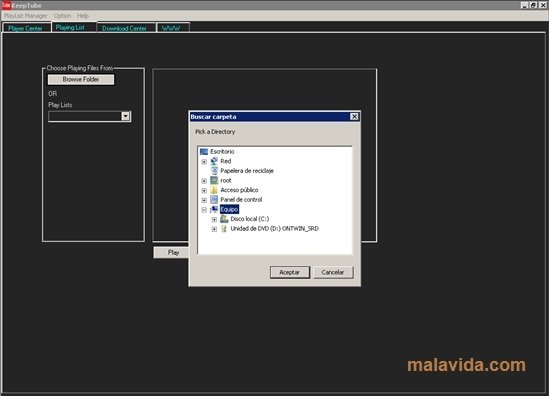Viewport: 549px width, 396px height.
Task: Switch to the Player Center tab
Action: pos(26,28)
